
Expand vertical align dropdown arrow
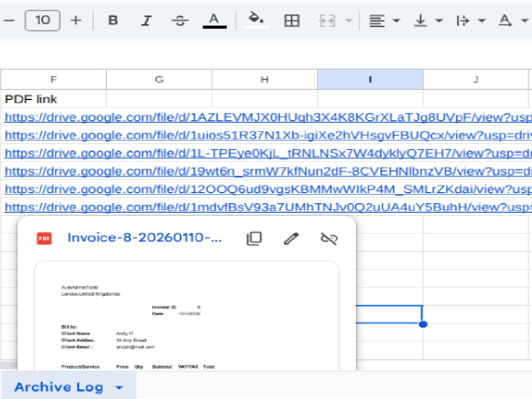439,21
